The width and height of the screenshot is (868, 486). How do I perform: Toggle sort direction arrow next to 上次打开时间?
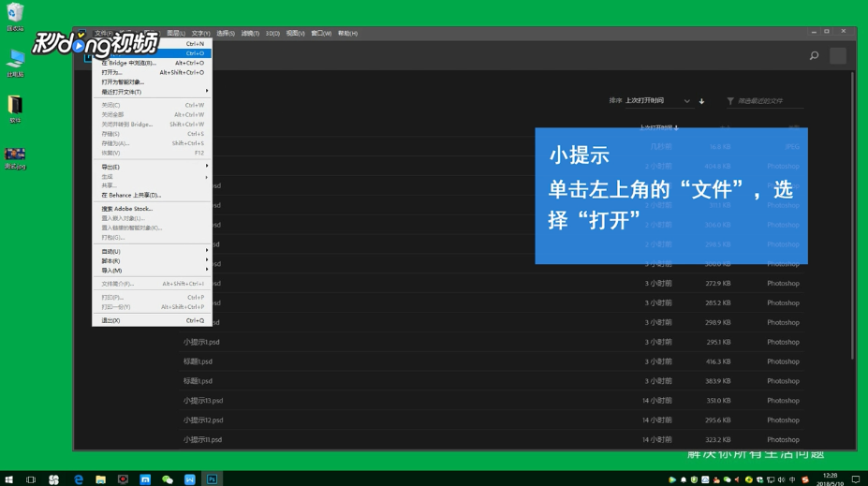click(x=701, y=101)
